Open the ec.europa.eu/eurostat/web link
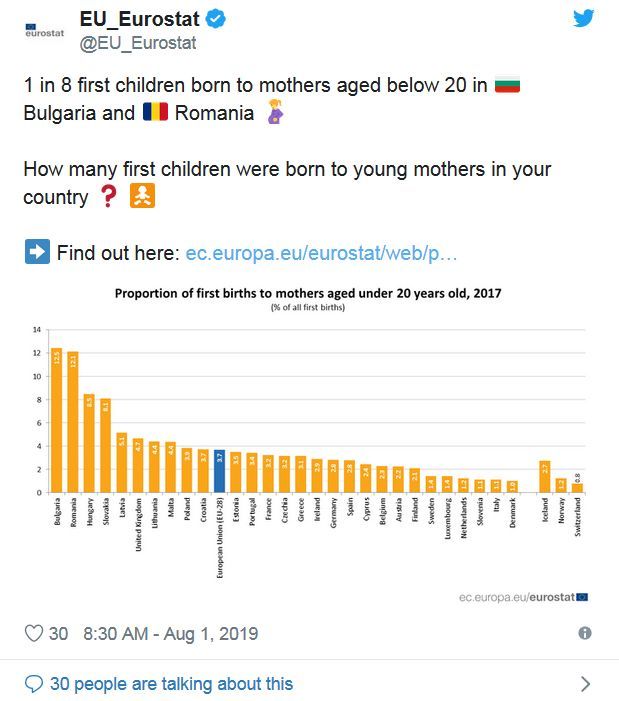Image resolution: width=619 pixels, height=701 pixels. click(x=321, y=253)
